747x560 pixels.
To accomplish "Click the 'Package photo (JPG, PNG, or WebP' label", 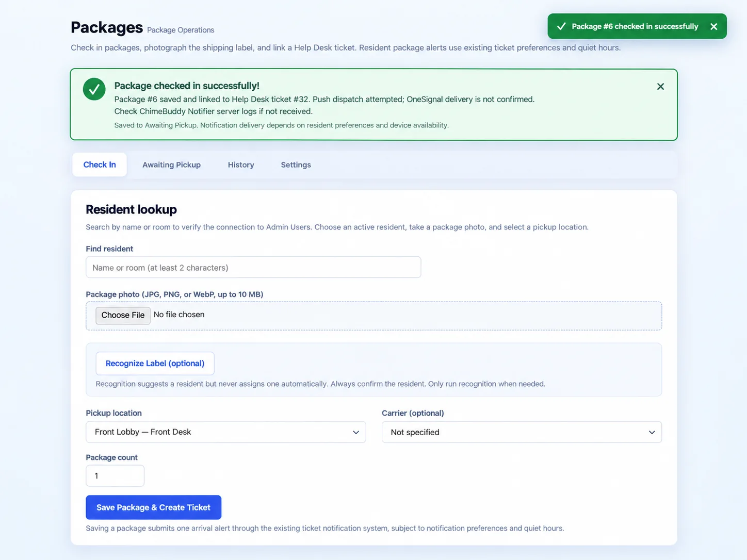I will coord(174,294).
